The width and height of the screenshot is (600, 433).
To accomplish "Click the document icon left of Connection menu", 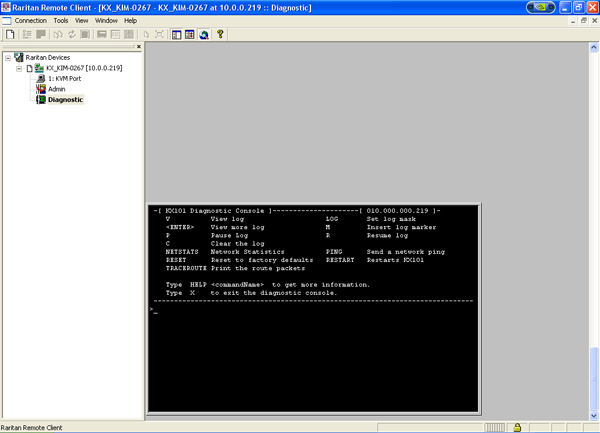I will (x=7, y=21).
